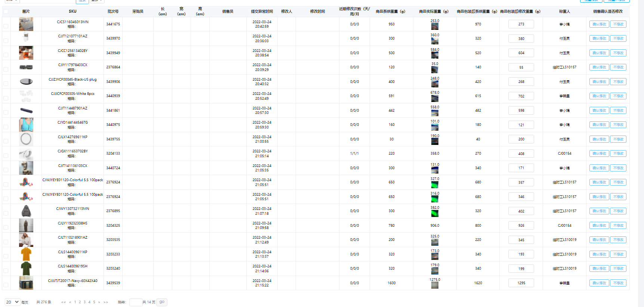The image size is (644, 307).
Task: Go to page 3 in pagination
Action: 84,302
